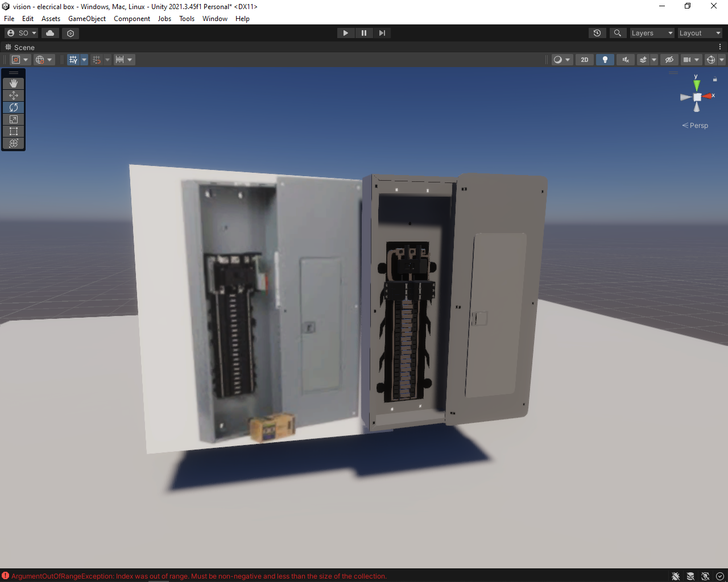Toggle scene audio mute button
The width and height of the screenshot is (728, 582).
pyautogui.click(x=626, y=60)
